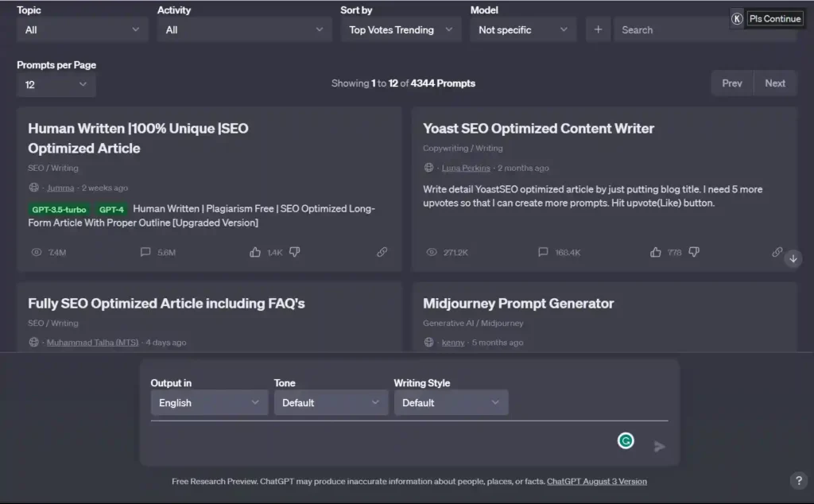Click the send message arrow

pyautogui.click(x=659, y=447)
